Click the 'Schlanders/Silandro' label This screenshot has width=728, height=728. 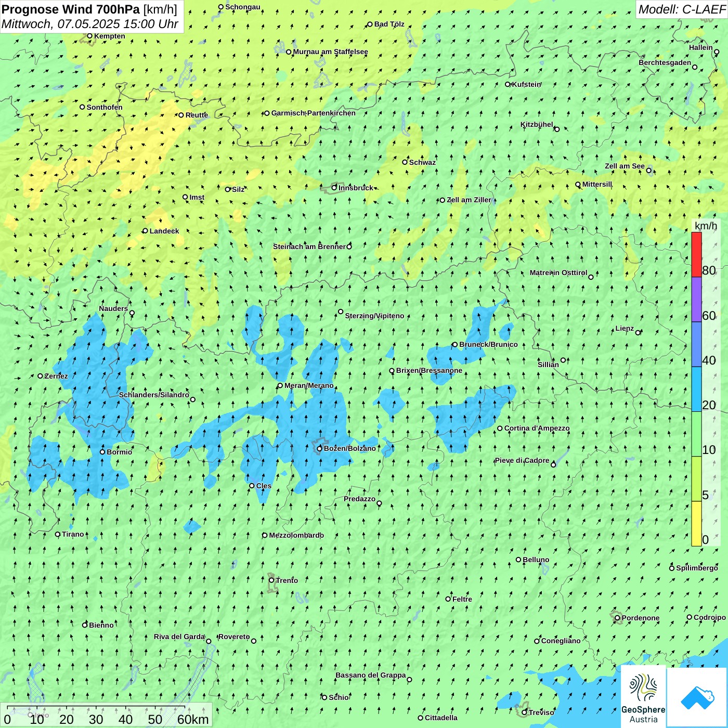click(154, 395)
